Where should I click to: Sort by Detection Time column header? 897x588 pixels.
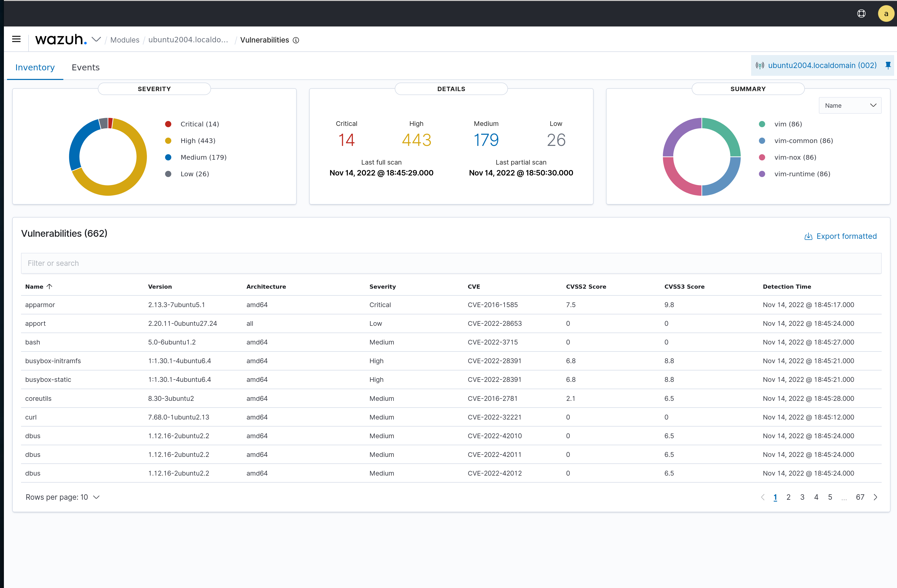pos(787,286)
